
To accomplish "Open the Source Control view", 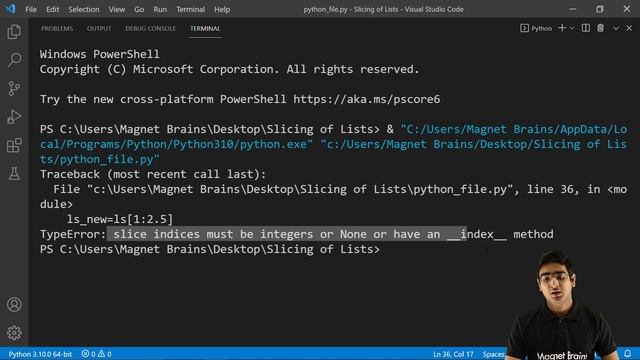I will 14,88.
